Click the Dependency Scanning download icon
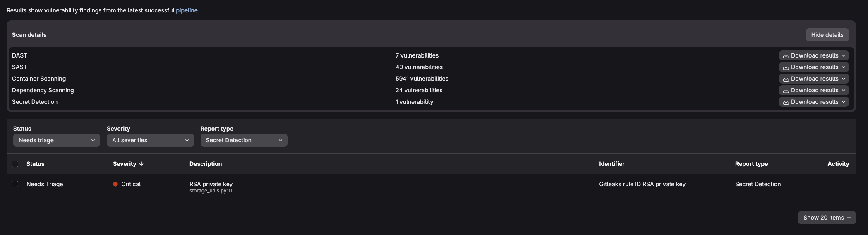868x235 pixels. coord(786,90)
